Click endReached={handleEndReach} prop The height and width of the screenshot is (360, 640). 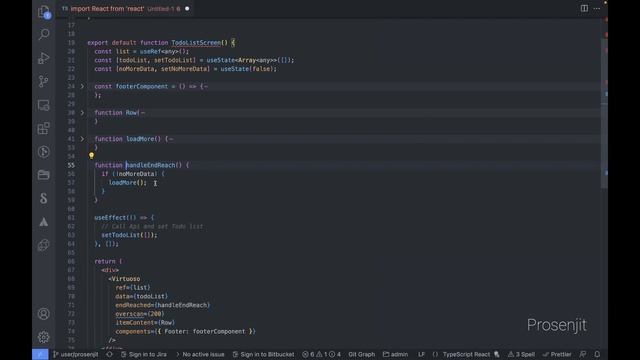pyautogui.click(x=162, y=305)
